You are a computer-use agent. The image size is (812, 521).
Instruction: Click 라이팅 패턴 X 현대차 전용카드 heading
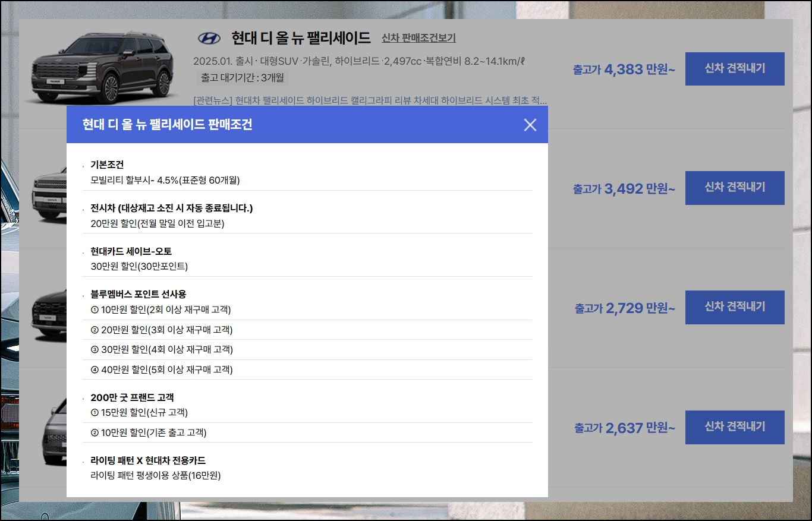tap(148, 460)
